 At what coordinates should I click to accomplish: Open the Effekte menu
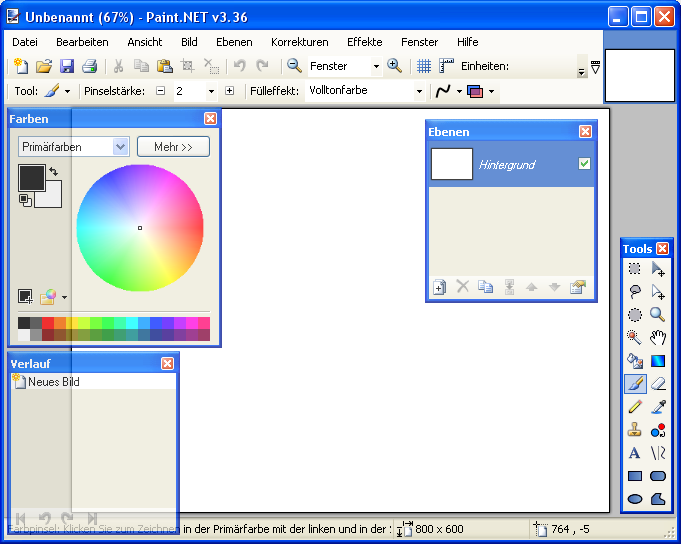[x=364, y=42]
